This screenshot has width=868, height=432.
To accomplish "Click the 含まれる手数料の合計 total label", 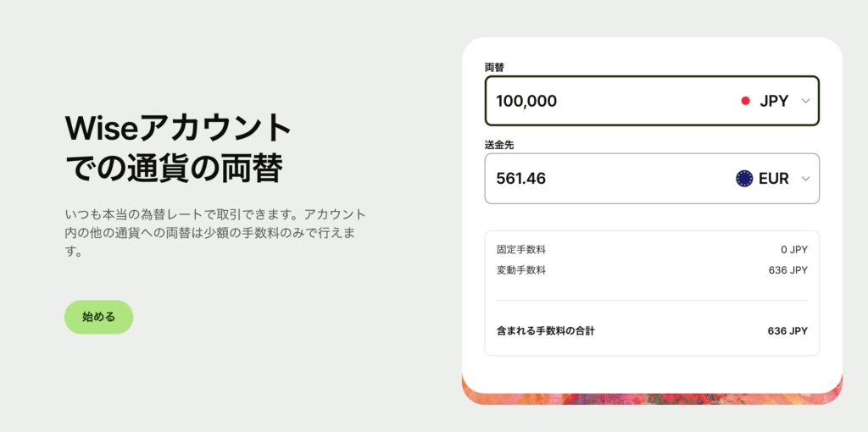I will coord(546,330).
